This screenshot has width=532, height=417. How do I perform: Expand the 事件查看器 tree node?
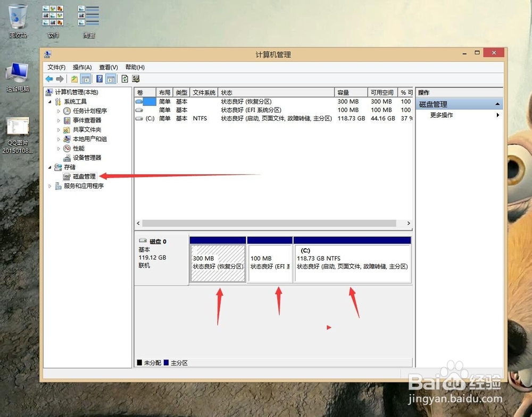point(59,120)
